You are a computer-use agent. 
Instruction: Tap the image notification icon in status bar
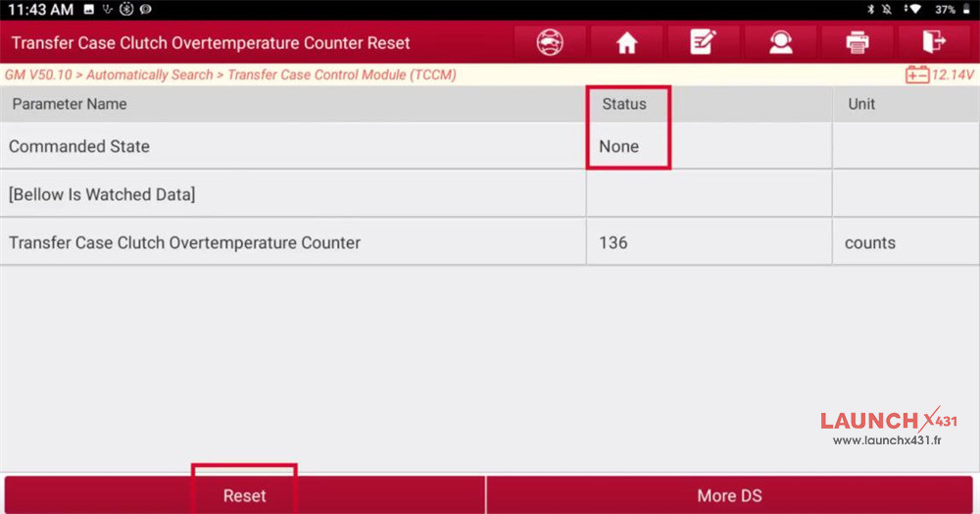(89, 10)
